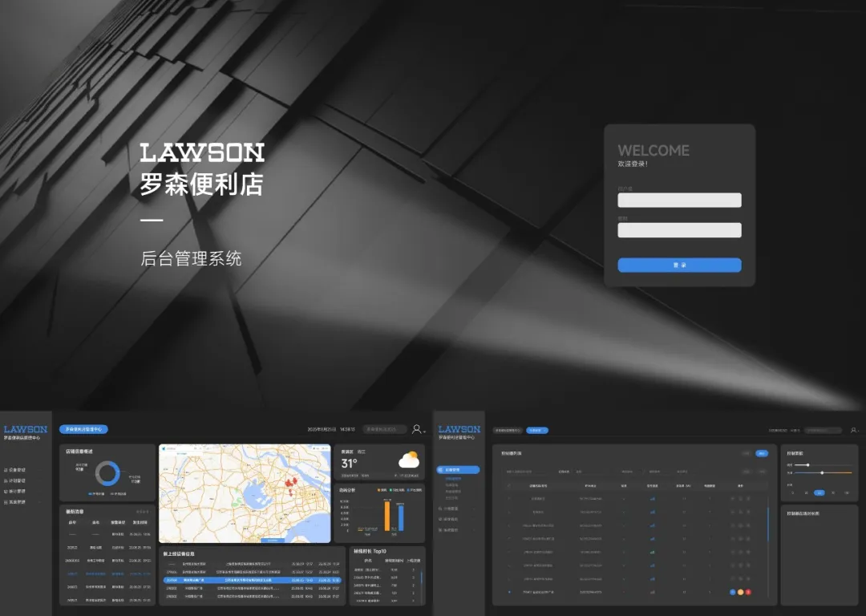
Task: Toggle the checked checkbox in the last table row
Action: point(509,592)
